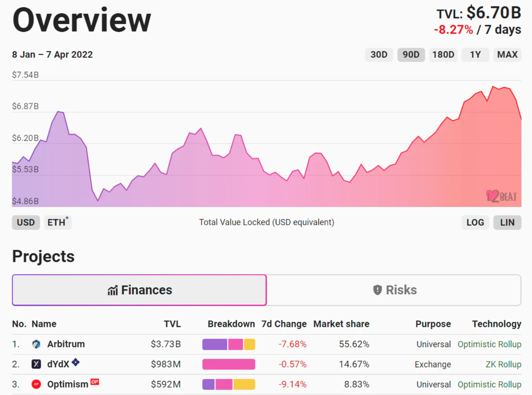The image size is (532, 395).
Task: Select the 30D time range
Action: click(x=379, y=55)
